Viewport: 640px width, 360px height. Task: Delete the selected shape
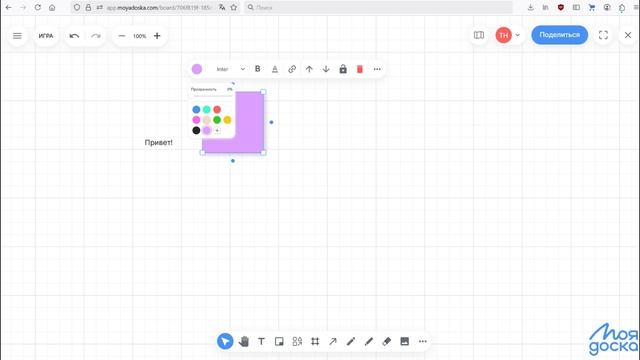(360, 69)
